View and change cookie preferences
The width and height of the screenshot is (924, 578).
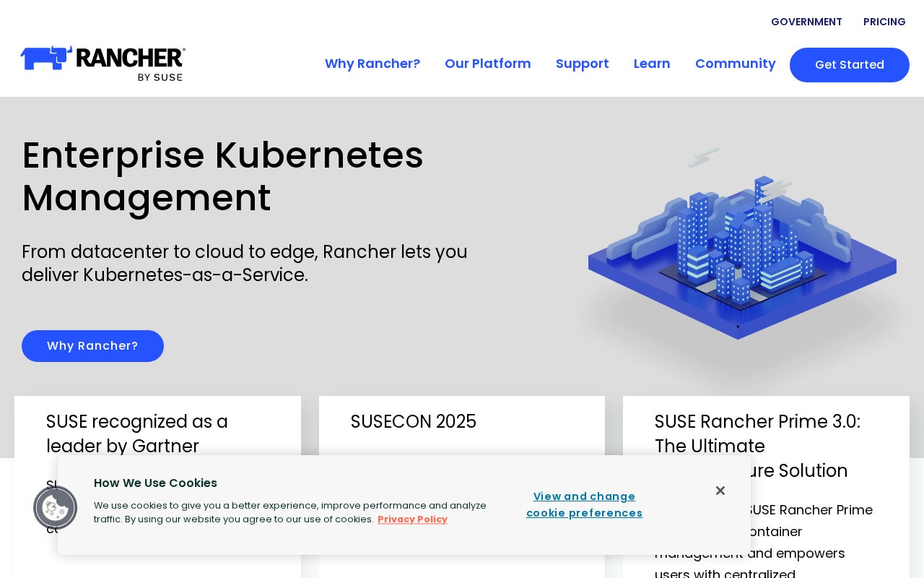point(585,504)
